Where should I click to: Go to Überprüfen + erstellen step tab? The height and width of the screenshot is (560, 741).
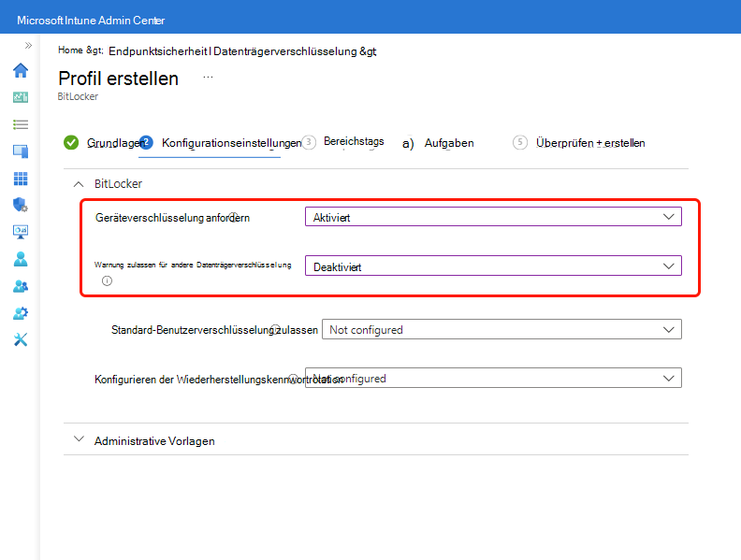tap(579, 143)
